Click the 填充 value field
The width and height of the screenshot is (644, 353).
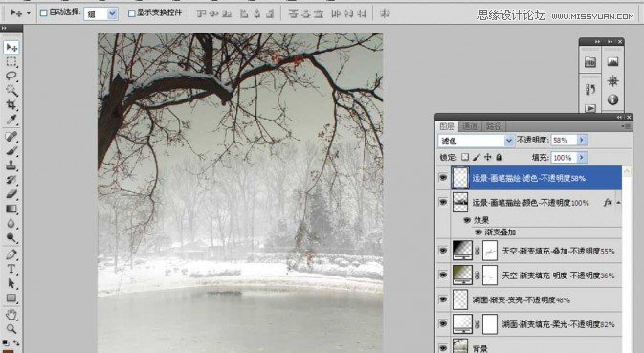564,157
